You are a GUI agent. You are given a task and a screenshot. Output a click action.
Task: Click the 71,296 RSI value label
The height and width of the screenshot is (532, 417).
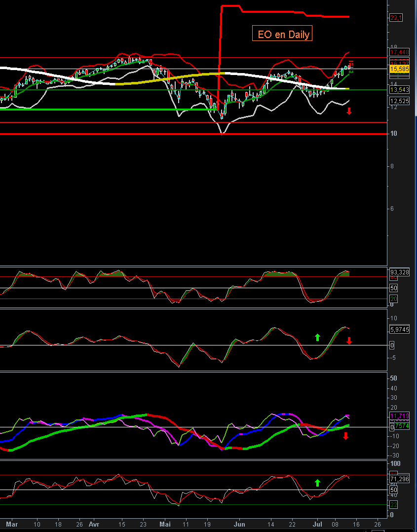pyautogui.click(x=399, y=479)
